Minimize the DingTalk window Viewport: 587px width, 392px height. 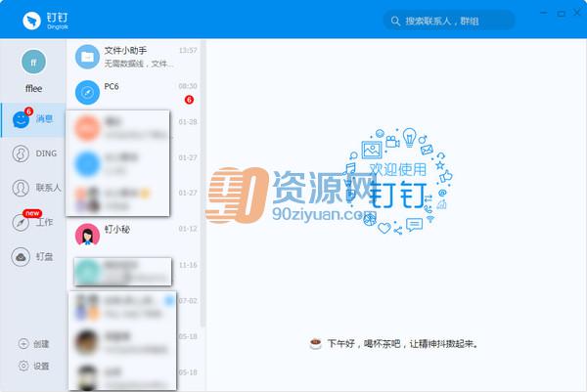544,13
